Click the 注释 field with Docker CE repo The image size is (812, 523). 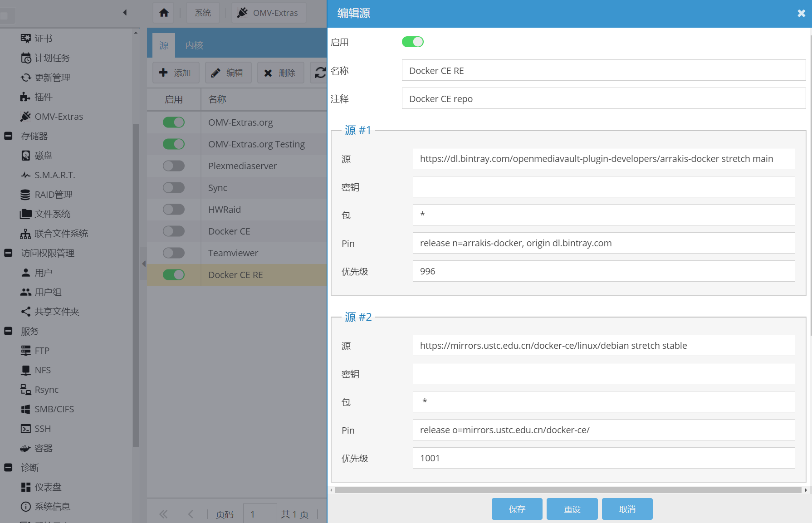tap(604, 98)
